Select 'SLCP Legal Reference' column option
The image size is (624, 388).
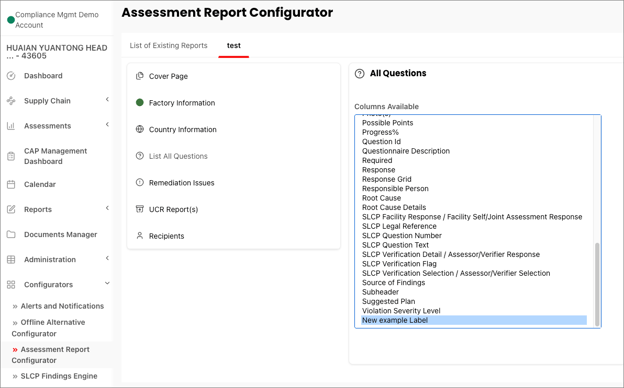pos(399,226)
